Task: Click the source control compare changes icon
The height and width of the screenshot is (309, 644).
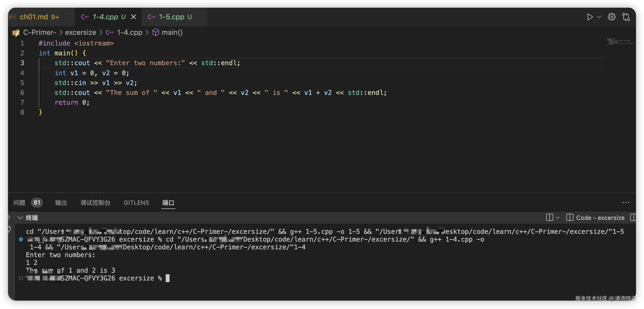Action: (626, 17)
